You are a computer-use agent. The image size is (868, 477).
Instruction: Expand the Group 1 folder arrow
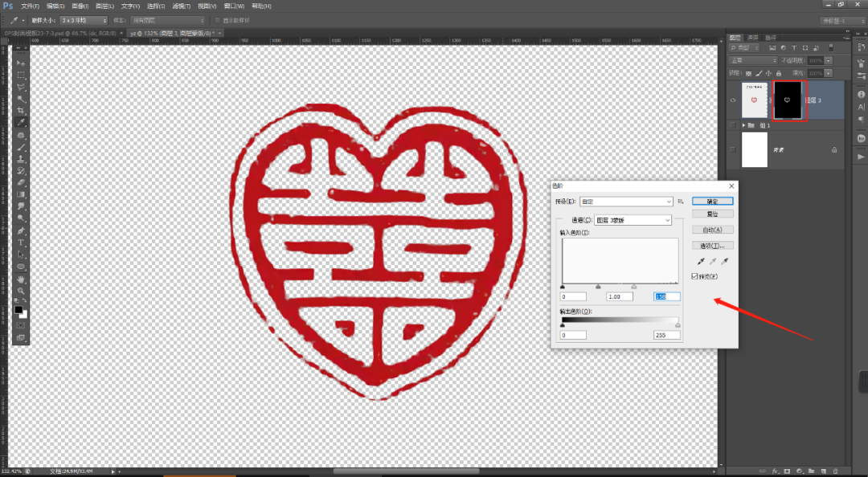(743, 126)
